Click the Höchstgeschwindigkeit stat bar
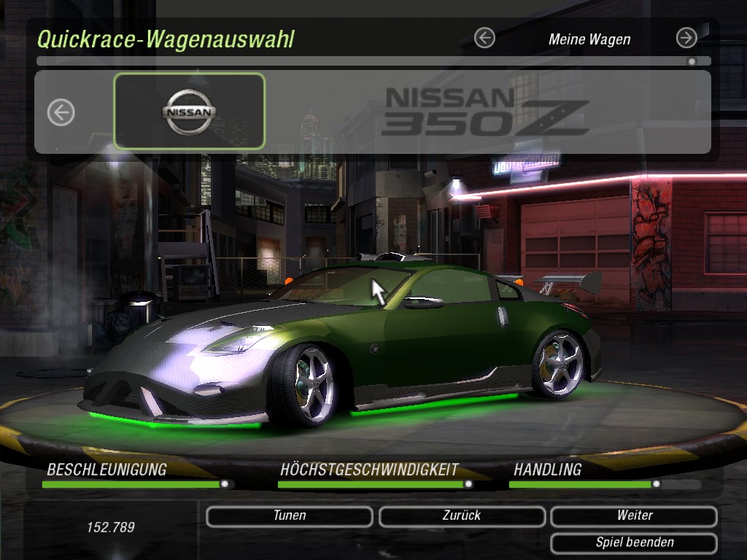Screen dimensions: 747x560 pos(376,484)
